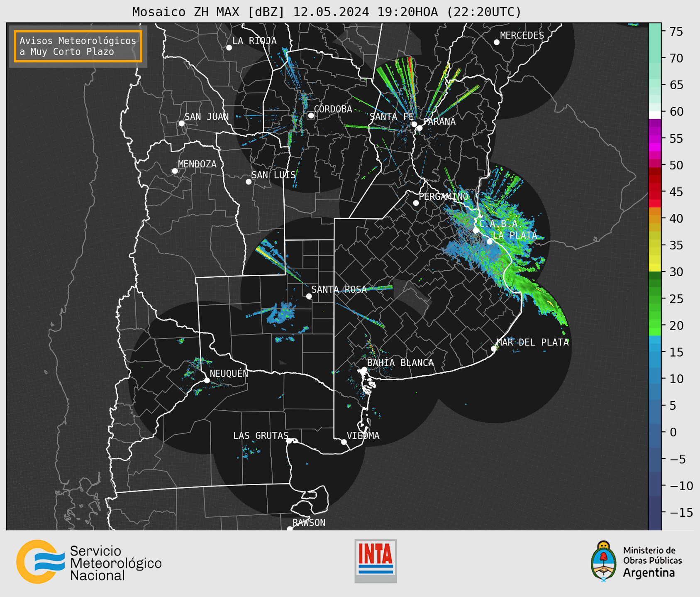Select the CÓRDOBA city marker
700x597 pixels.
tap(311, 116)
